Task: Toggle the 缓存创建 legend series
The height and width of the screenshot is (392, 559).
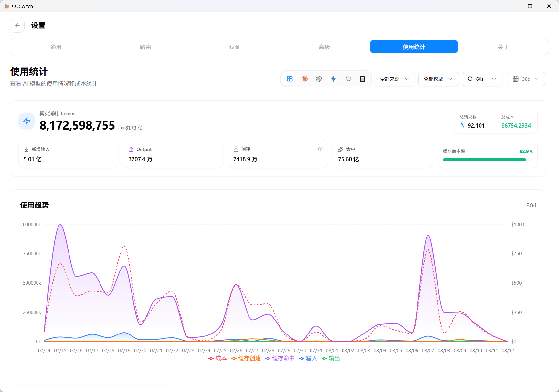Action: [246, 358]
